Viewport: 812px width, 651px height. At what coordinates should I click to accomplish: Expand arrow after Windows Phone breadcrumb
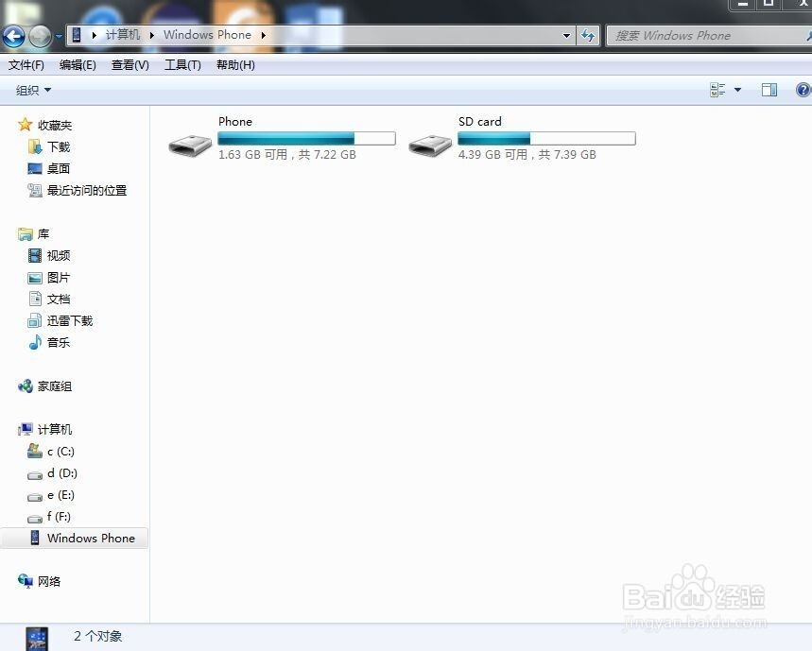click(263, 35)
